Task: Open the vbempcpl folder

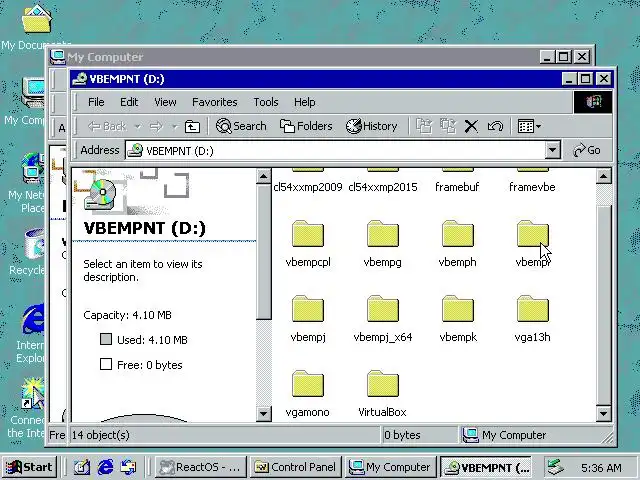Action: [x=308, y=244]
